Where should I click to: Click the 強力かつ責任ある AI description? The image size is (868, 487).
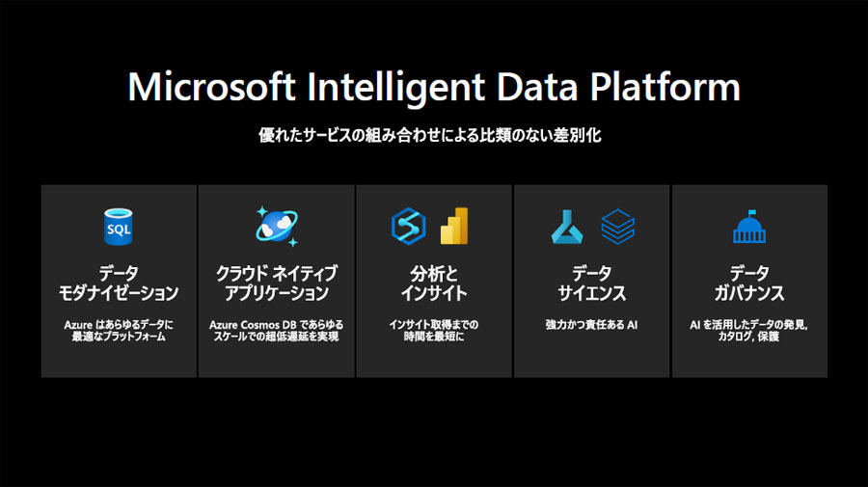tap(592, 324)
